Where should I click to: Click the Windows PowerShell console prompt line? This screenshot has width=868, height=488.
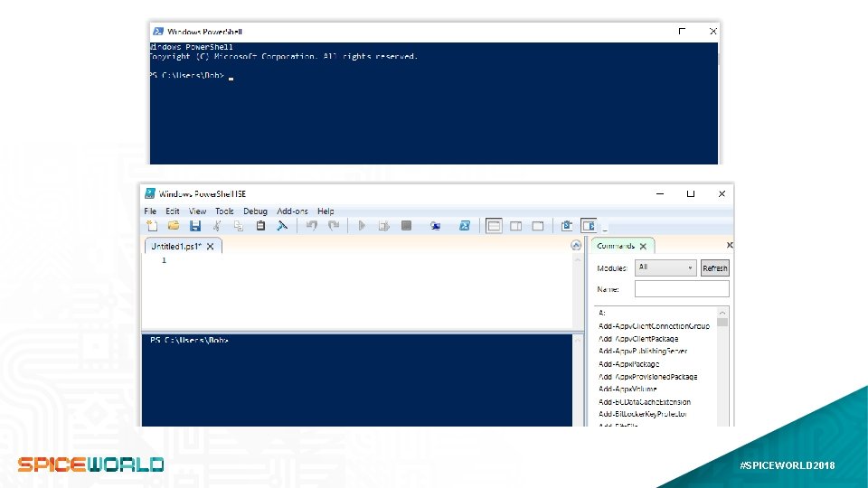[x=191, y=76]
